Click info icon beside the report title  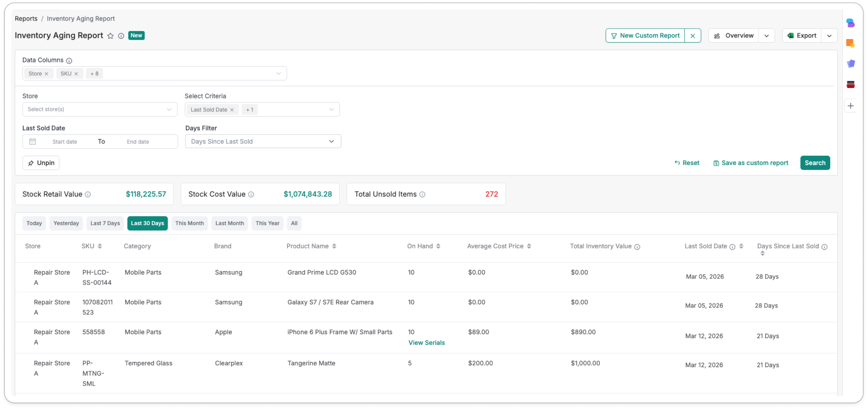coord(121,36)
